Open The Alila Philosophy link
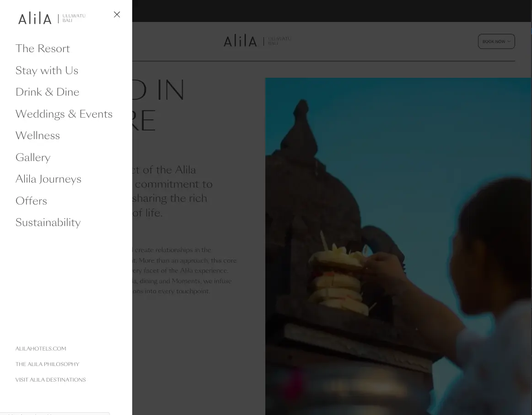Image resolution: width=532 pixels, height=415 pixels. click(x=47, y=364)
